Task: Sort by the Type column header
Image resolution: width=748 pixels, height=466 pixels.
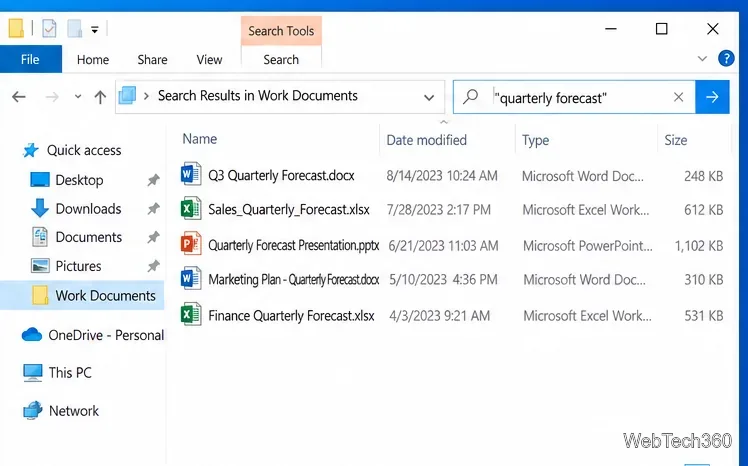Action: coord(535,140)
